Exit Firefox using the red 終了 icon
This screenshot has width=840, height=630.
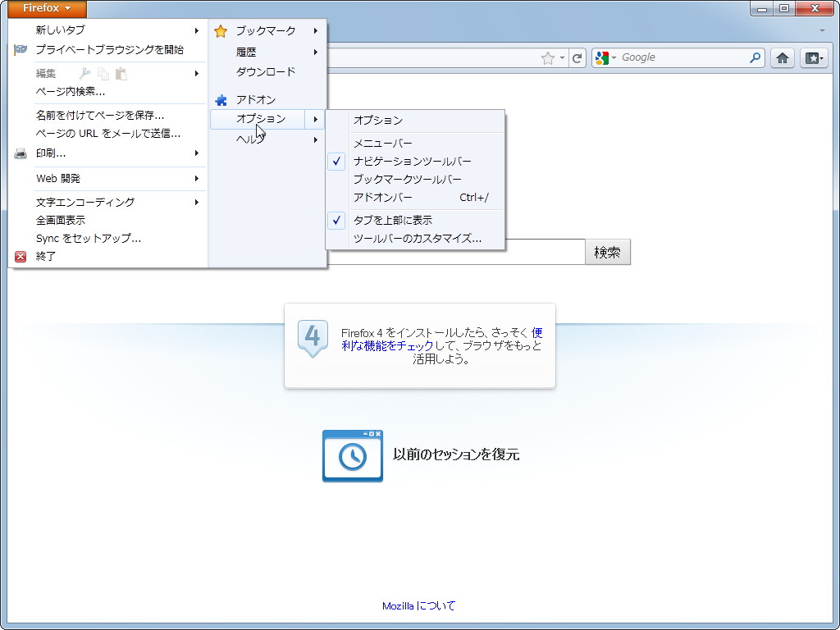pos(20,256)
